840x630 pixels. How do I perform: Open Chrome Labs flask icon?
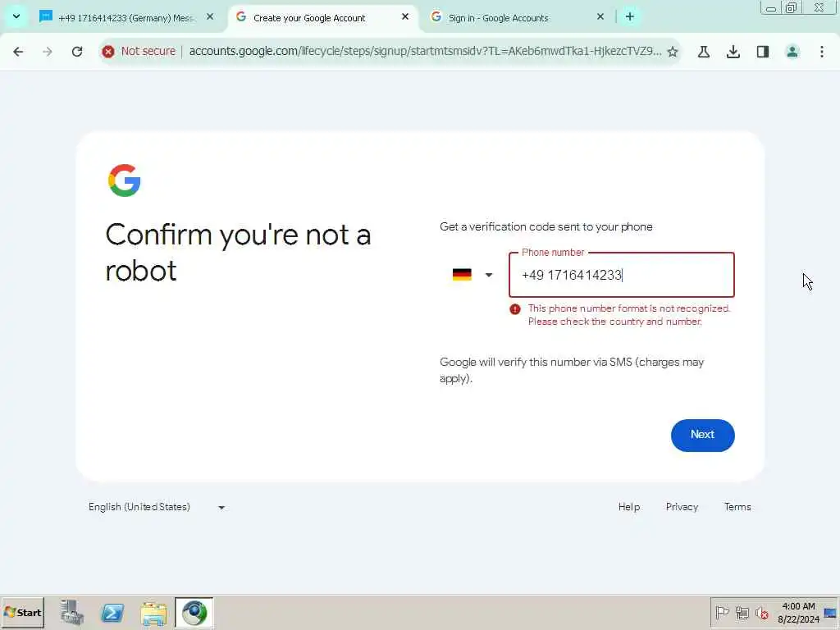pos(703,52)
